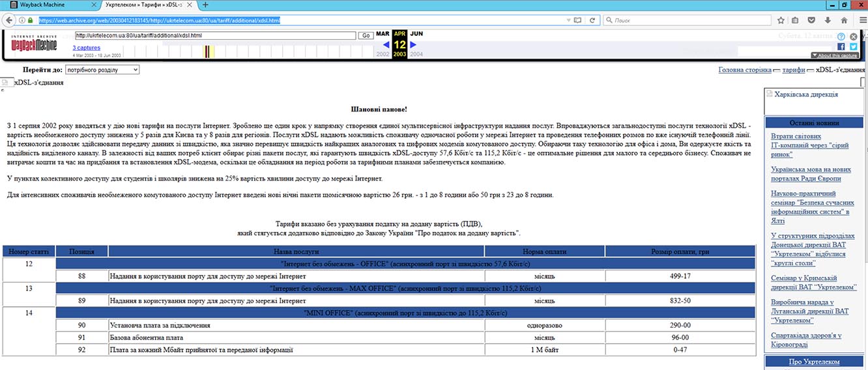Open the downloads arrow icon

coord(828,20)
